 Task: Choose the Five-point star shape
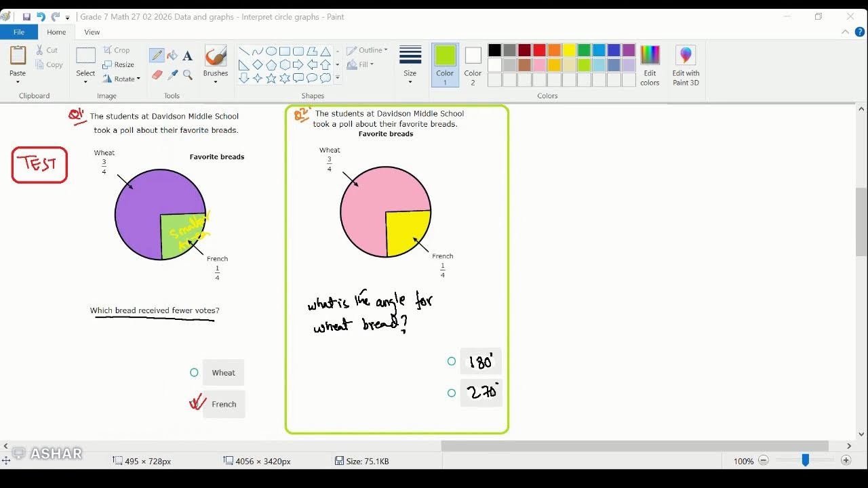coord(271,78)
